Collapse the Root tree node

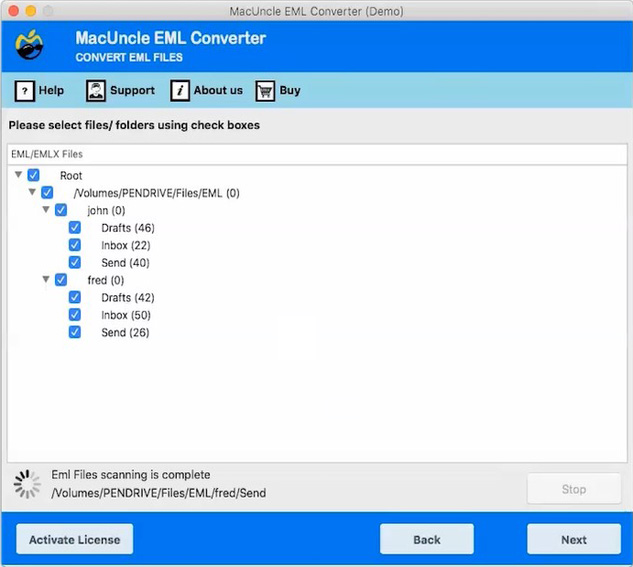coord(18,175)
